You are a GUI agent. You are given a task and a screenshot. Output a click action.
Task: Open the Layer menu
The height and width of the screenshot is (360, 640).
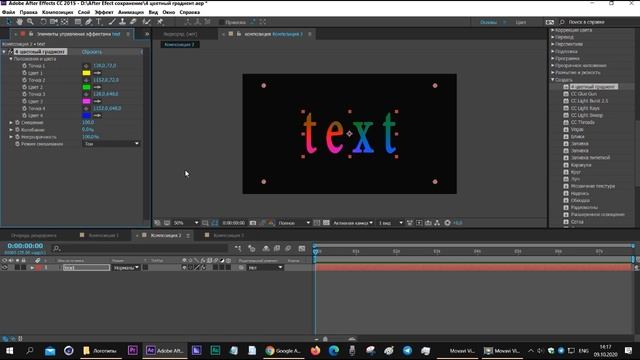(x=84, y=12)
